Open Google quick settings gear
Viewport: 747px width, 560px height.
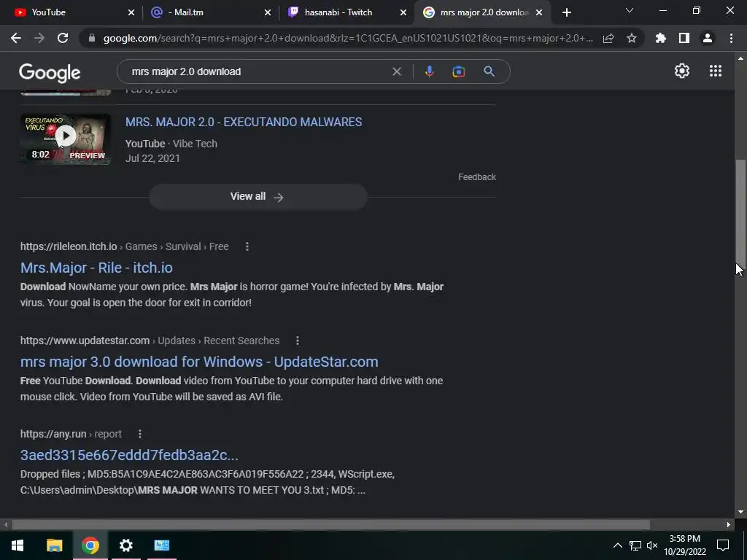[682, 71]
